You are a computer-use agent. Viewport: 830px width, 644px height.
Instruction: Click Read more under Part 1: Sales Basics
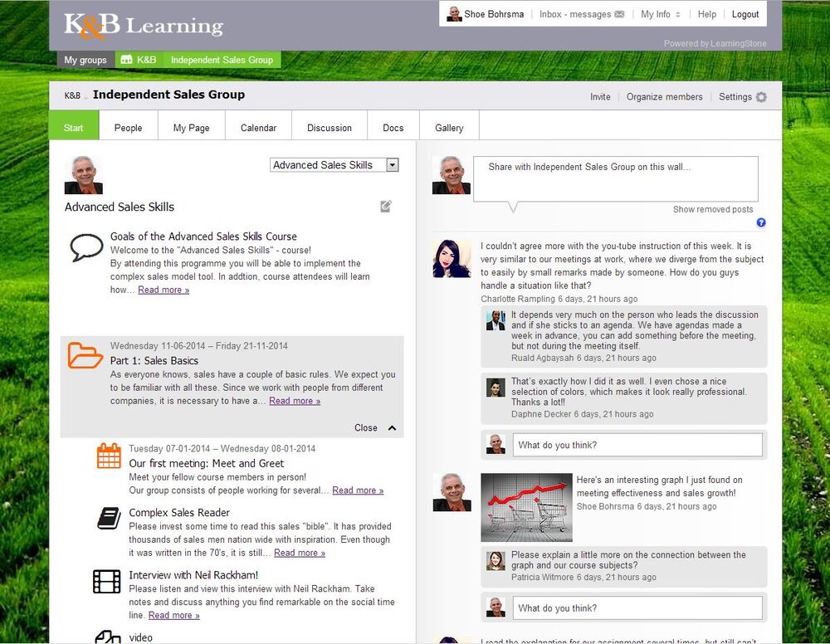[x=295, y=401]
